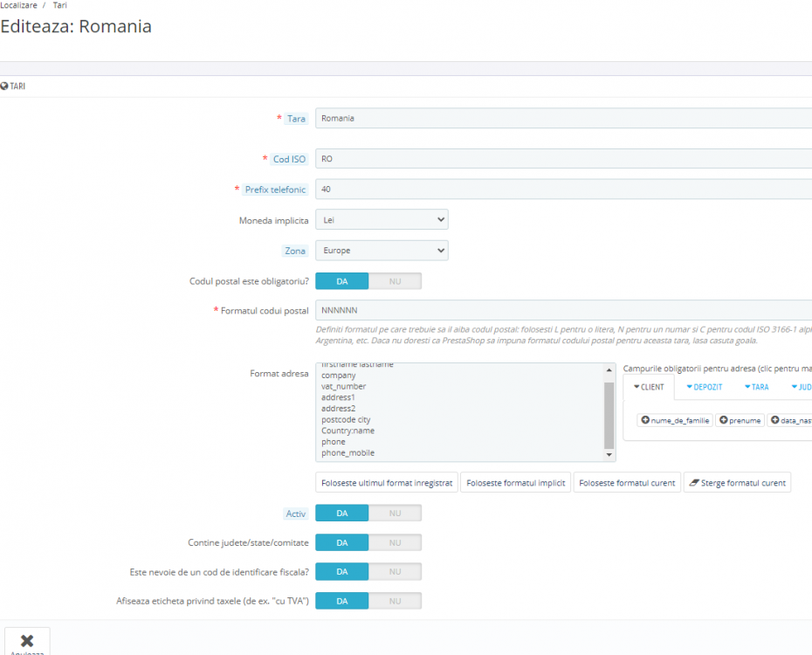Expand the DEPOZIT fields tab
The height and width of the screenshot is (655, 812).
coord(704,387)
